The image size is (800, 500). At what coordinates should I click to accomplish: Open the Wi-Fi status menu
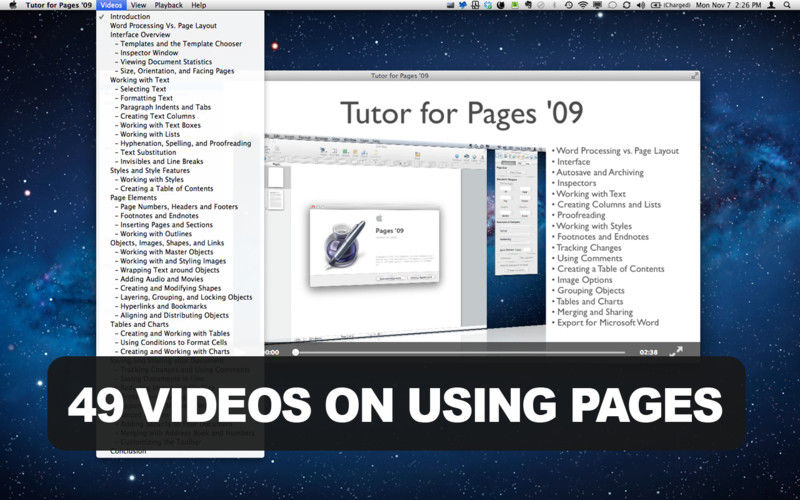pyautogui.click(x=583, y=5)
